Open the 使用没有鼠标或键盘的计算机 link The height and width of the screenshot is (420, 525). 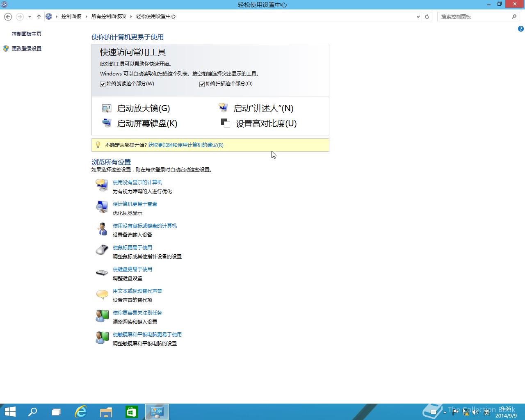145,226
